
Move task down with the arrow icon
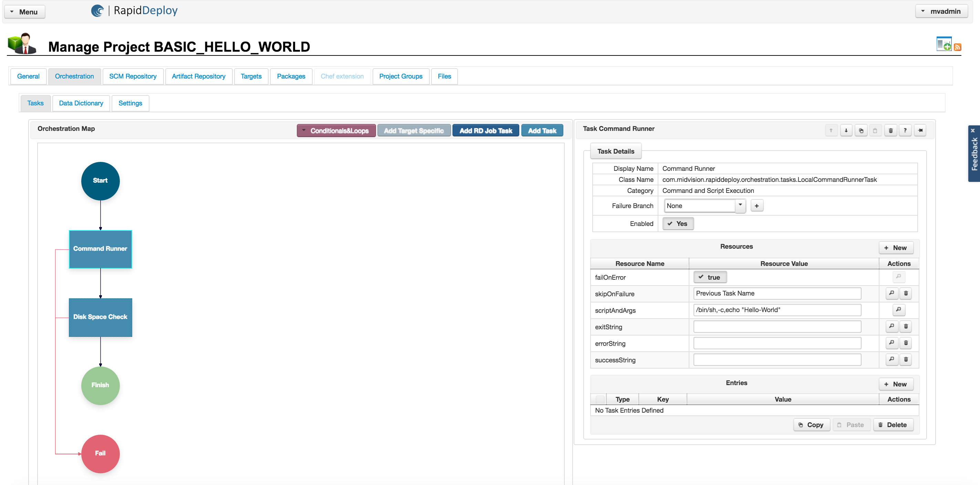[x=846, y=131]
